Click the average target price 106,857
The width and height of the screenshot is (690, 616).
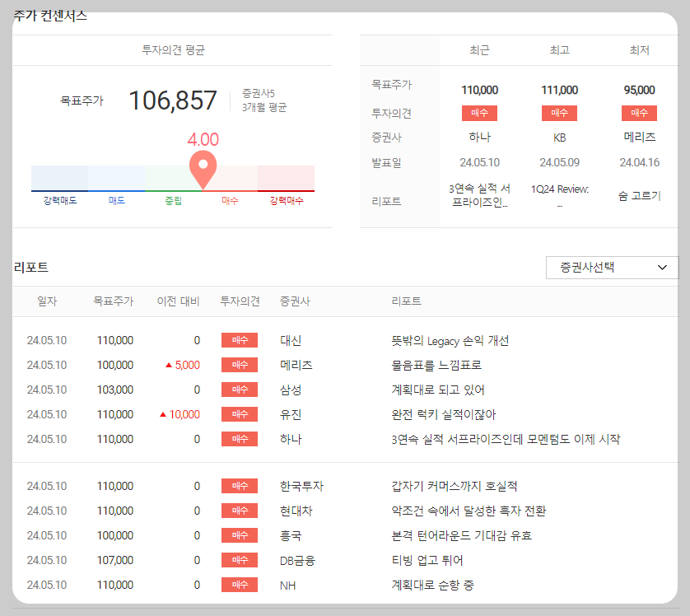tap(173, 100)
